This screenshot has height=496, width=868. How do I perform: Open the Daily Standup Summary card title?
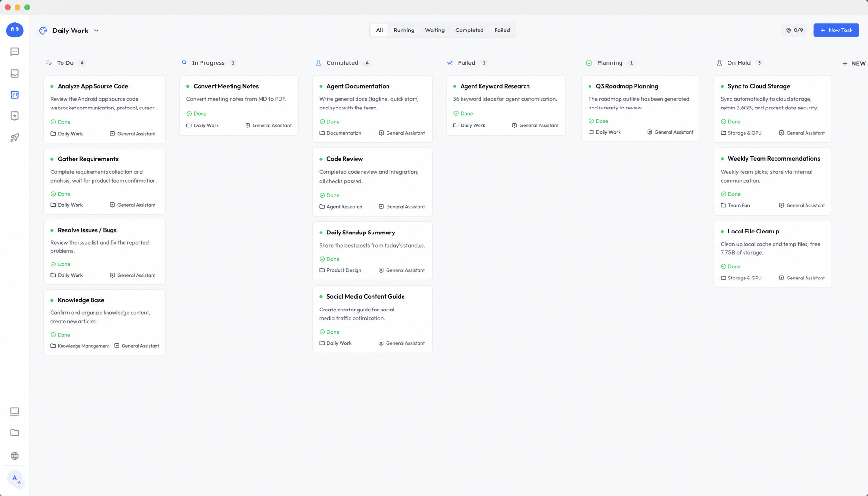pyautogui.click(x=361, y=232)
